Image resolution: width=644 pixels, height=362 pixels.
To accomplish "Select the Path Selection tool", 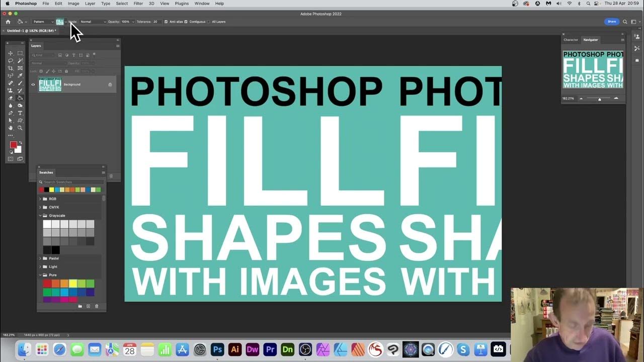I will click(x=11, y=121).
